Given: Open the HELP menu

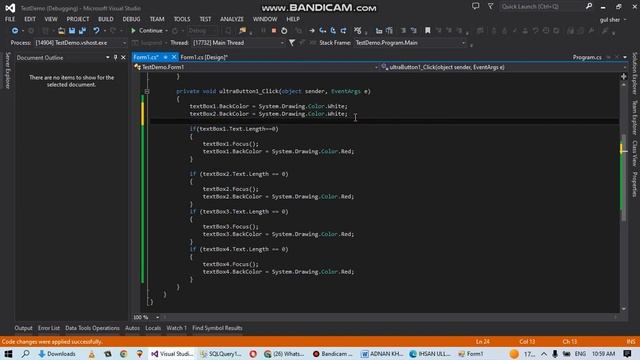Looking at the screenshot, I should [x=293, y=19].
